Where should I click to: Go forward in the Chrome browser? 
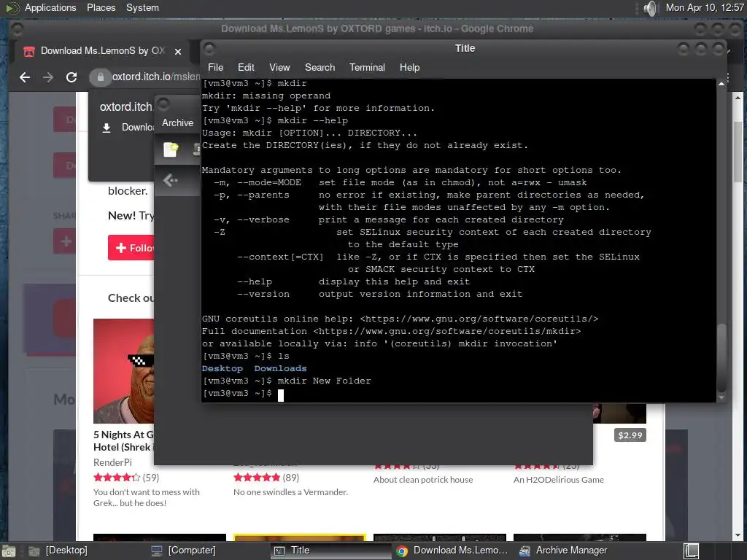(x=48, y=77)
